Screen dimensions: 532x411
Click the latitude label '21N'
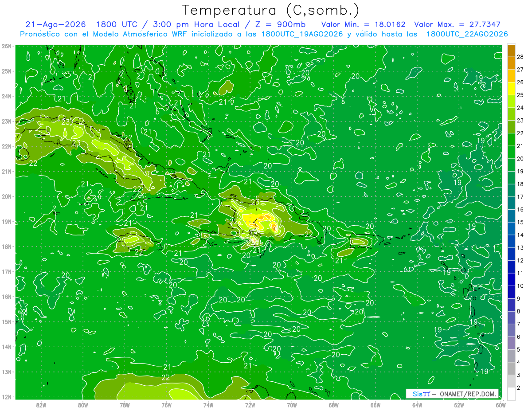(6, 171)
